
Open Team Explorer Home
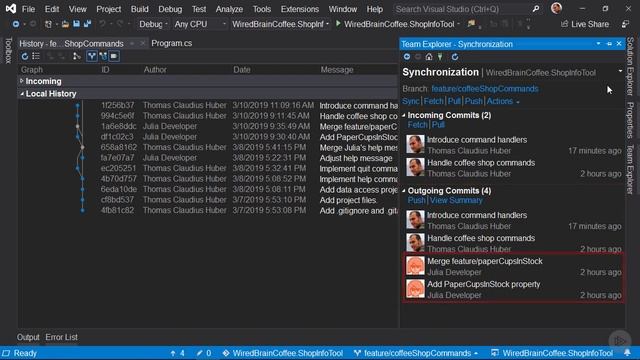click(x=429, y=57)
